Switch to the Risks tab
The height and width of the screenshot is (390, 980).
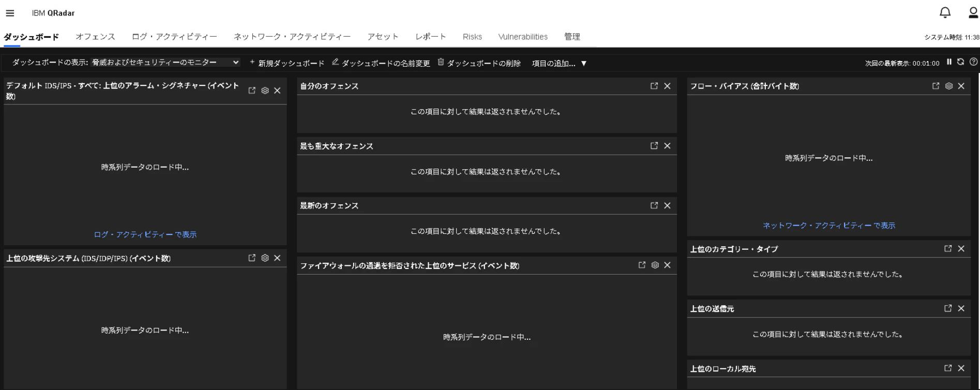(472, 37)
